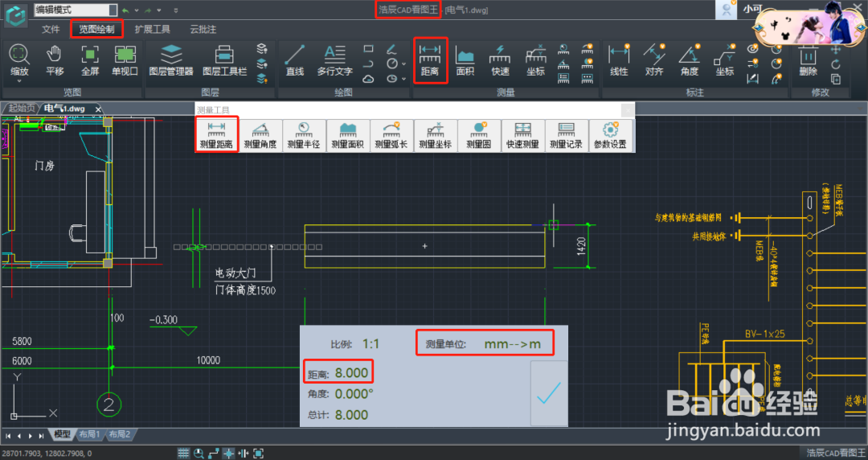This screenshot has width=868, height=460.
Task: Select the 快速 quick measure tool
Action: point(500,60)
